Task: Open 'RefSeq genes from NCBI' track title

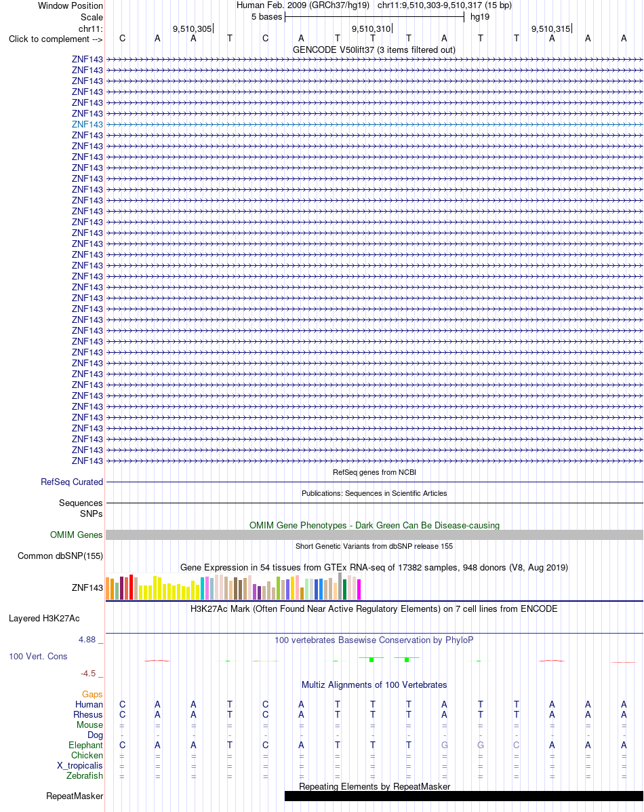Action: 374,472
